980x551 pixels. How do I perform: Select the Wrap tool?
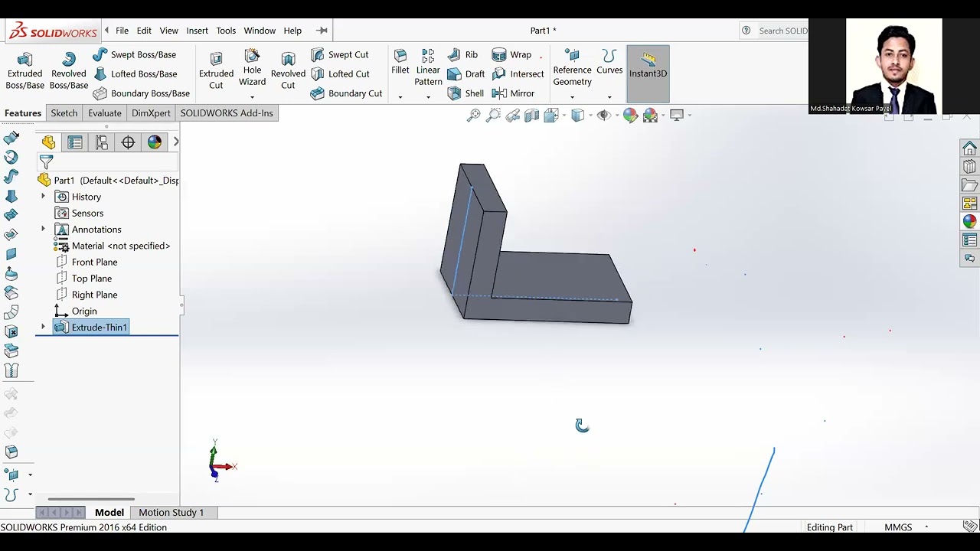click(x=511, y=54)
